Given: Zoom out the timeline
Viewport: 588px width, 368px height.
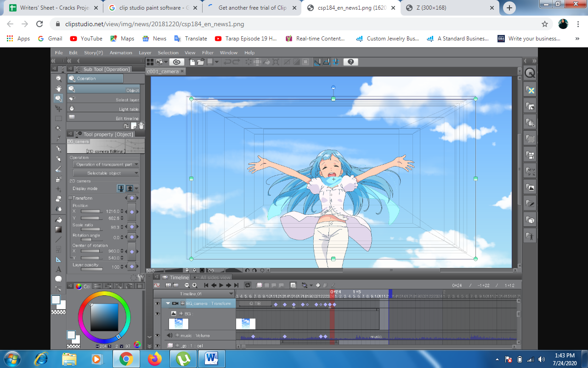Looking at the screenshot, I should point(187,285).
